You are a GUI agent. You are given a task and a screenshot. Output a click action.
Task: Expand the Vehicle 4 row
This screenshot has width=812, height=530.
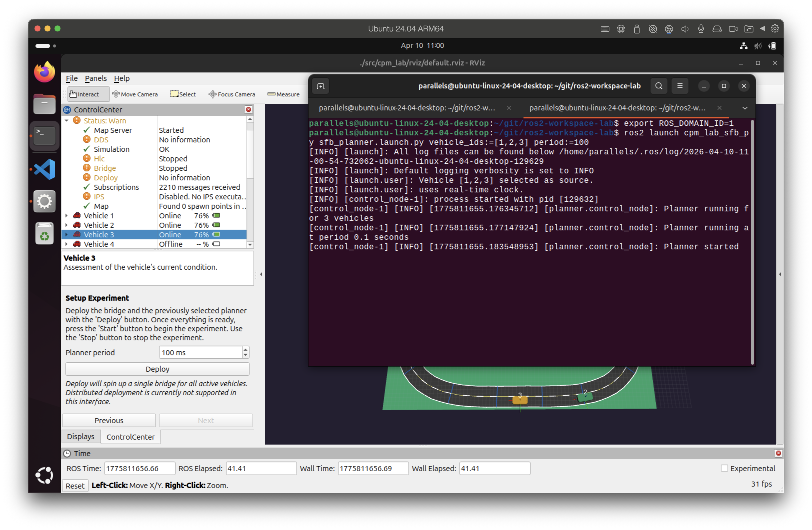[x=67, y=244]
